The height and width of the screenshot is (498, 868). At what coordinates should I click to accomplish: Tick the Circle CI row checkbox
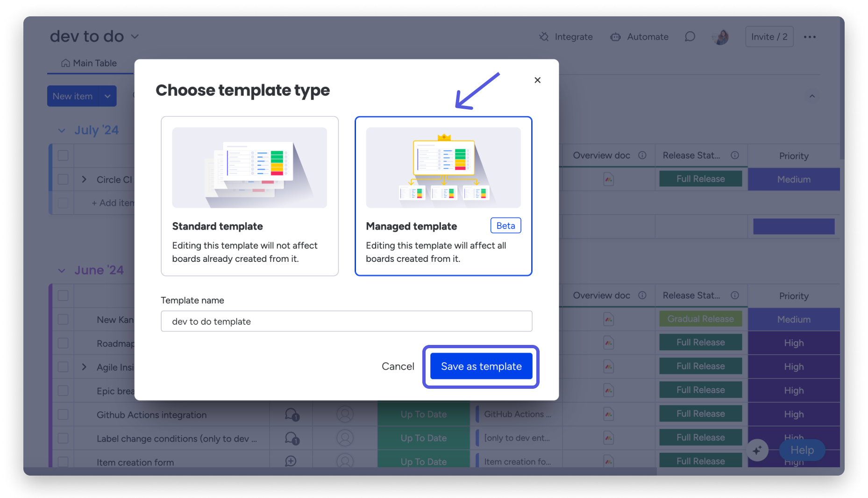63,180
